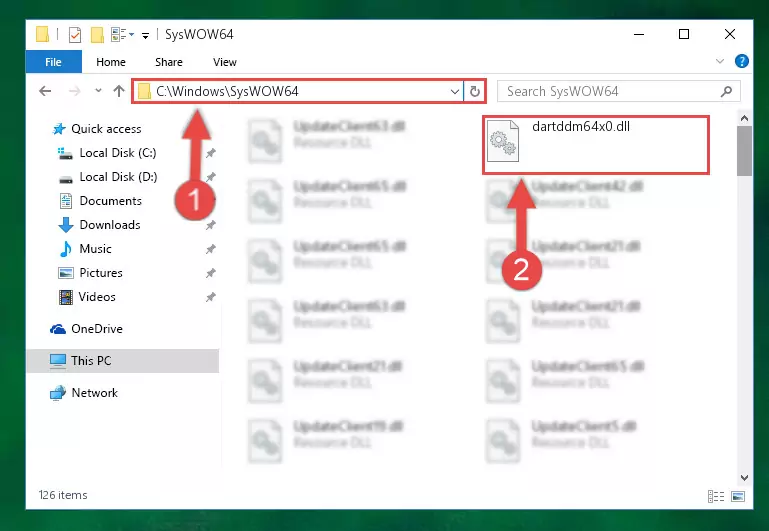Click the Downloads blue arrow icon
Screen dimensions: 769x531
(x=66, y=225)
